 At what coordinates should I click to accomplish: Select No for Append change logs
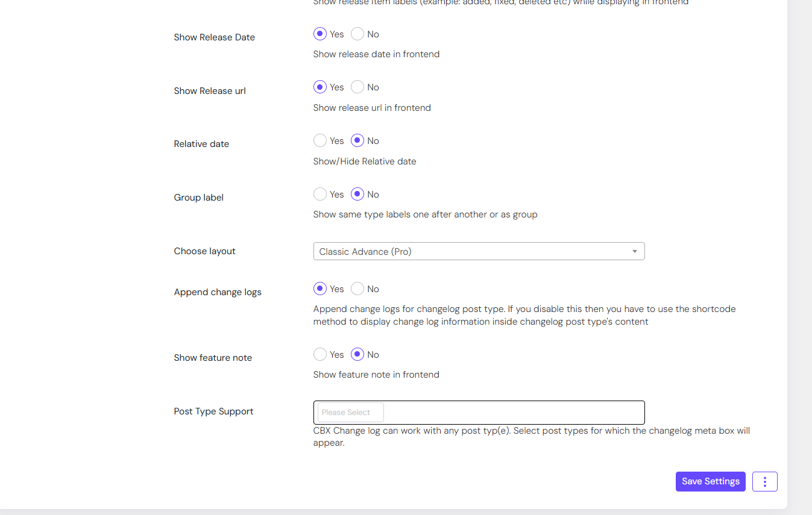pyautogui.click(x=357, y=289)
